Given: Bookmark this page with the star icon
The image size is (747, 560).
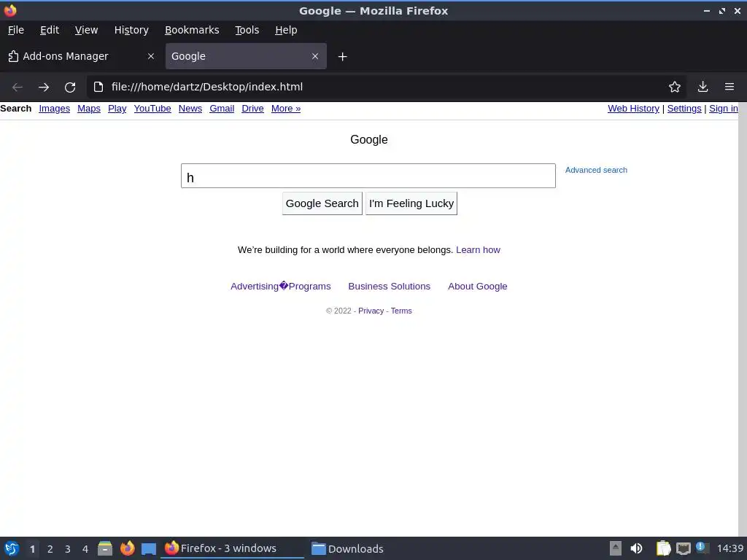Looking at the screenshot, I should pos(675,87).
